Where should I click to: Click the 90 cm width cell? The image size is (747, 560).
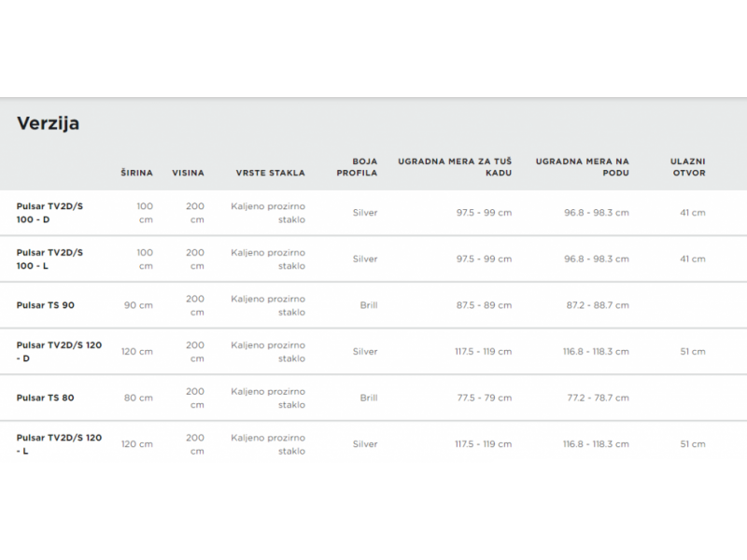[x=138, y=305]
